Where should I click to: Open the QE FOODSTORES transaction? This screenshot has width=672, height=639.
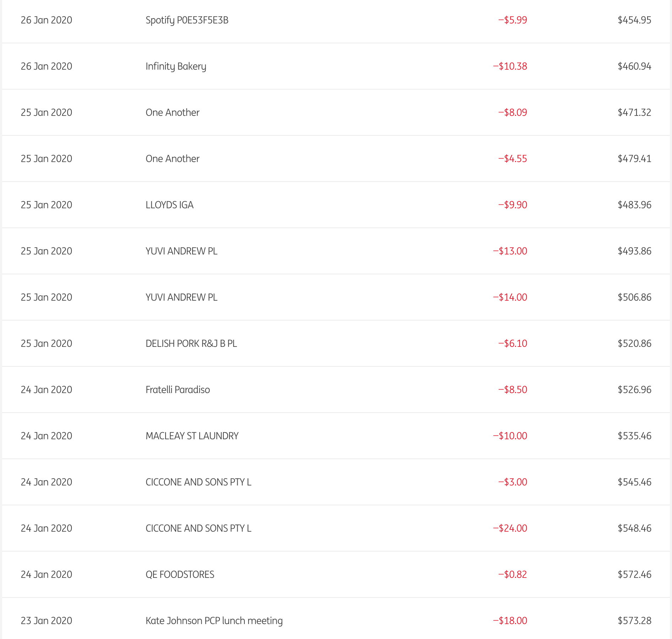coord(180,575)
